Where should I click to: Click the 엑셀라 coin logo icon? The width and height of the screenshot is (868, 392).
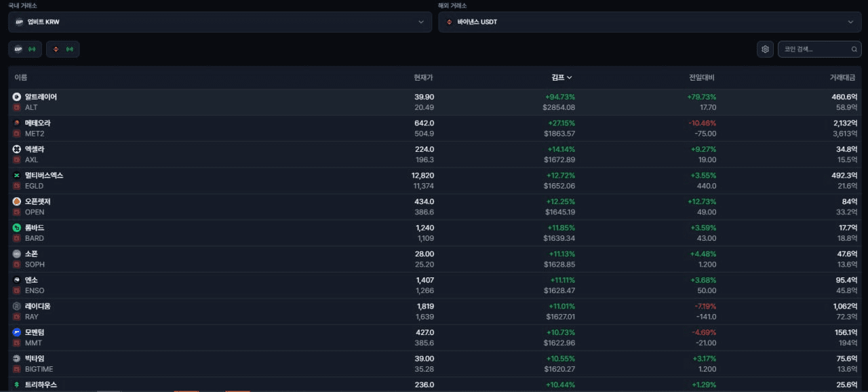click(17, 149)
